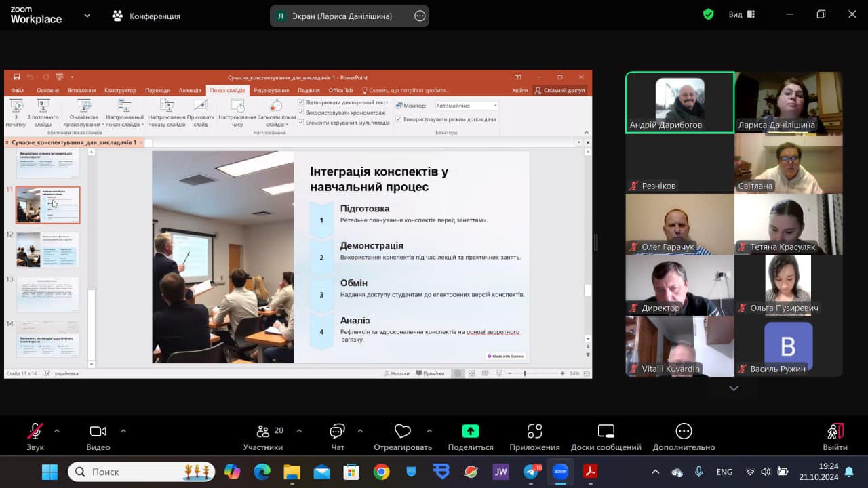Screen dimensions: 868x488
Task: Open the Вид view layout dropdown
Action: click(x=741, y=14)
